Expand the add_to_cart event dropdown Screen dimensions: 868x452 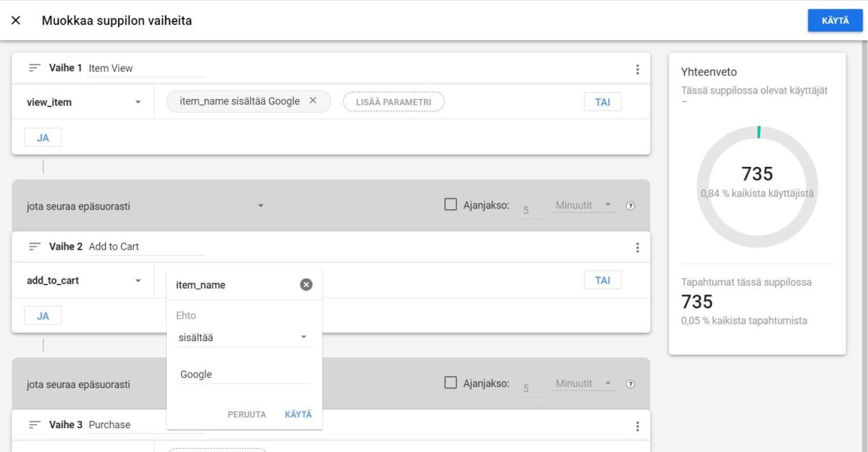point(138,281)
